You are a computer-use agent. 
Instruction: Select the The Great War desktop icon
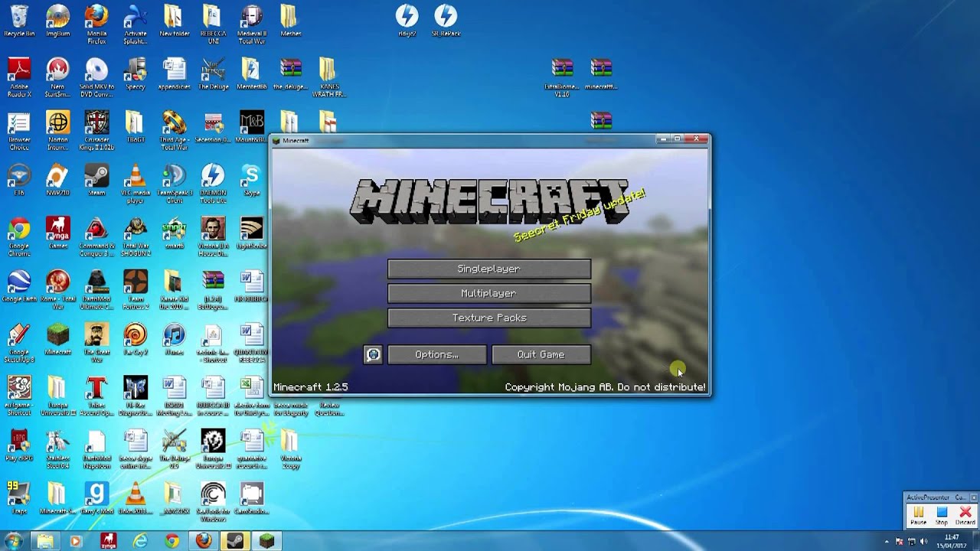pos(96,342)
